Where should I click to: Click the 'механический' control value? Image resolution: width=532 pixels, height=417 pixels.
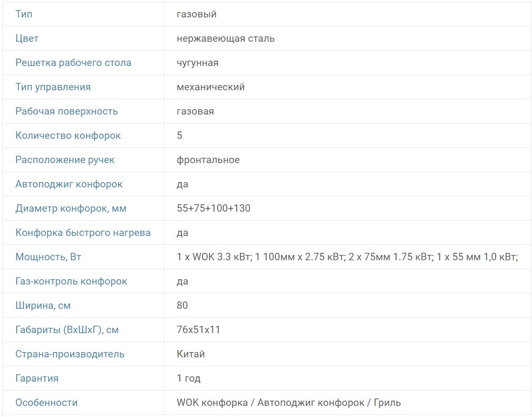pyautogui.click(x=211, y=87)
